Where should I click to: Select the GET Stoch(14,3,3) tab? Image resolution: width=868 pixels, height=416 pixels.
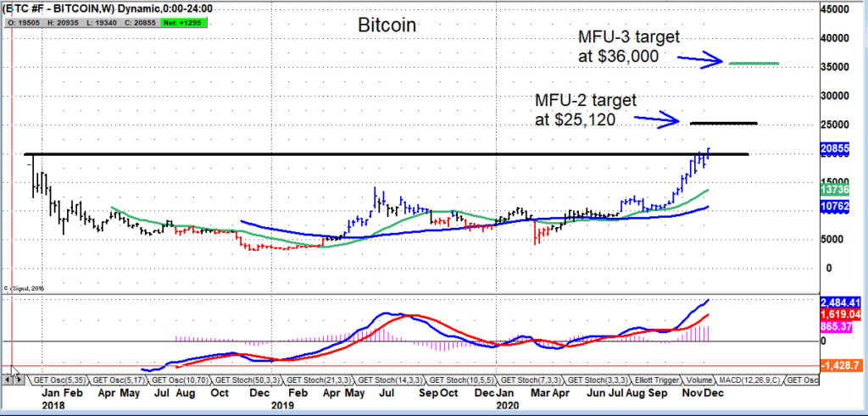tap(392, 380)
